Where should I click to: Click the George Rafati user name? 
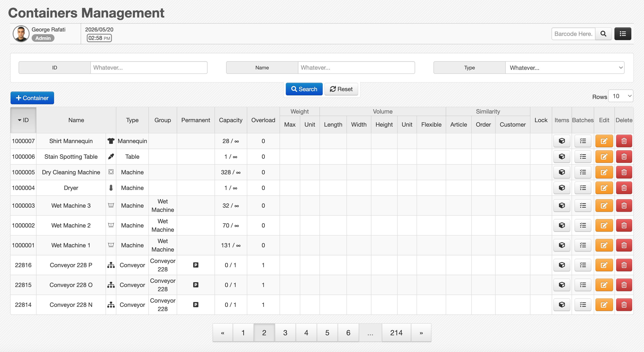[x=49, y=30]
